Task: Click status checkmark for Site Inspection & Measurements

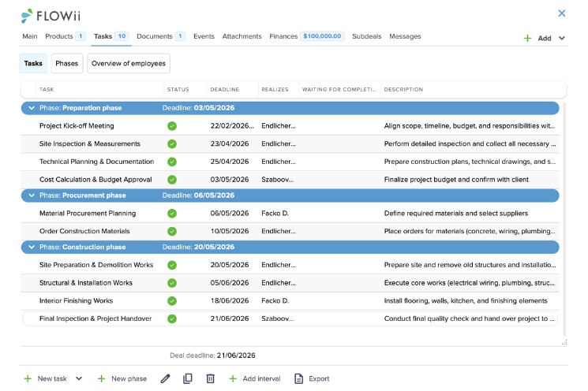Action: pos(172,143)
